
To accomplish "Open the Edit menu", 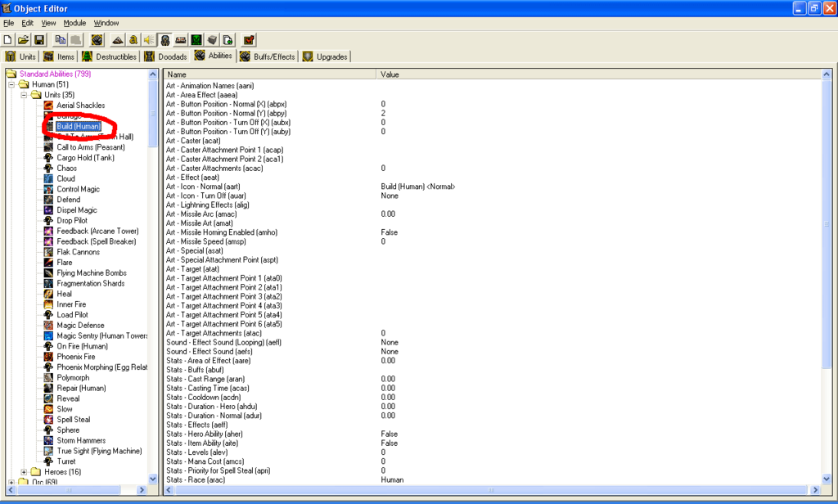I will (27, 23).
